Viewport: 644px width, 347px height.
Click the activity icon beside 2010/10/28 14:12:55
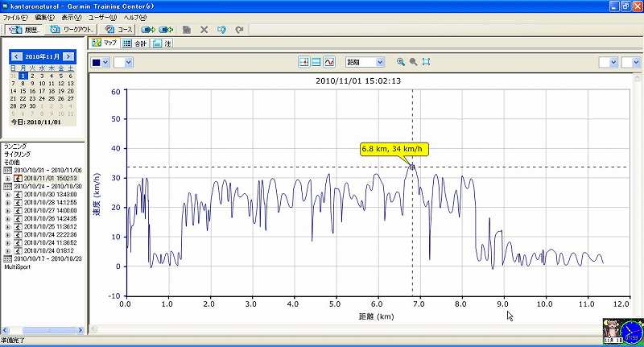coord(18,203)
